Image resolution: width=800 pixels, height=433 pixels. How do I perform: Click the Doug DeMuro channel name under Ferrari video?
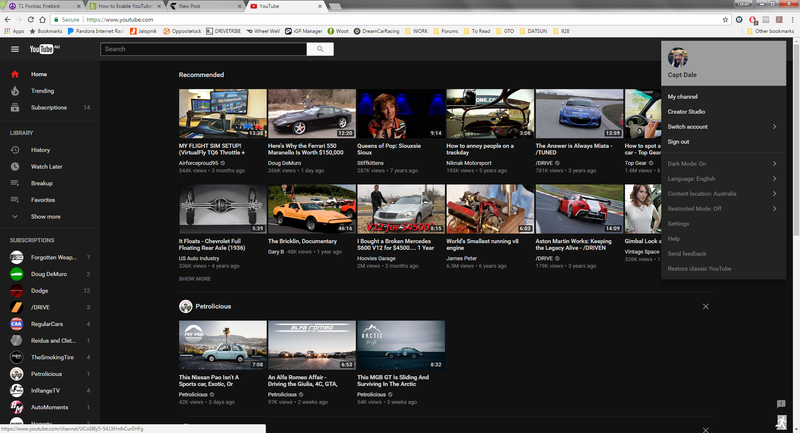click(284, 163)
